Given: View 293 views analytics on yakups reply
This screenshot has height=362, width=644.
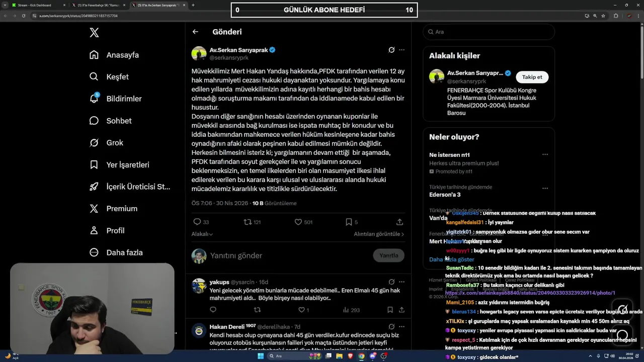Looking at the screenshot, I should tap(351, 310).
